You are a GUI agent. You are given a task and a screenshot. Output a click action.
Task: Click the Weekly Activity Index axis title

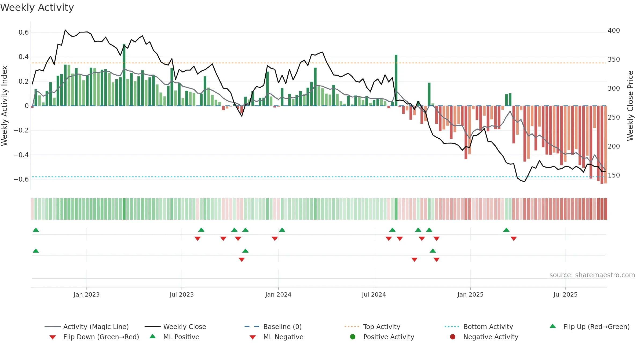(x=4, y=106)
